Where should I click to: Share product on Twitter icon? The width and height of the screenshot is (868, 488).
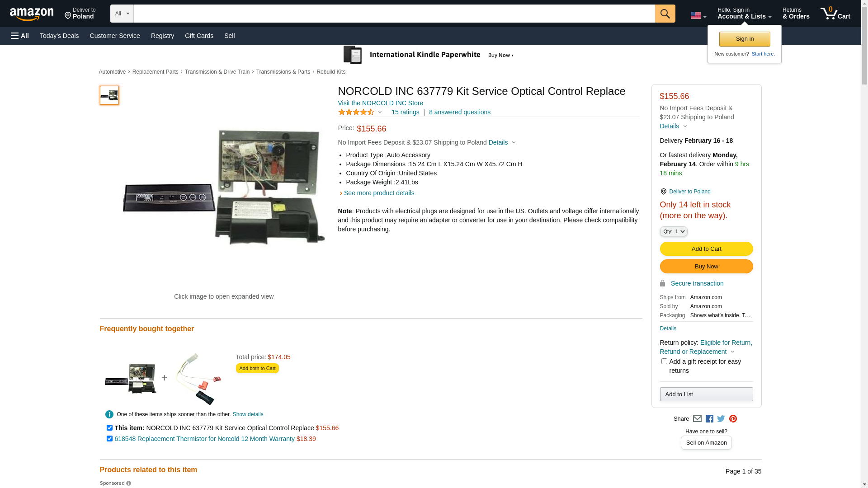tap(721, 419)
